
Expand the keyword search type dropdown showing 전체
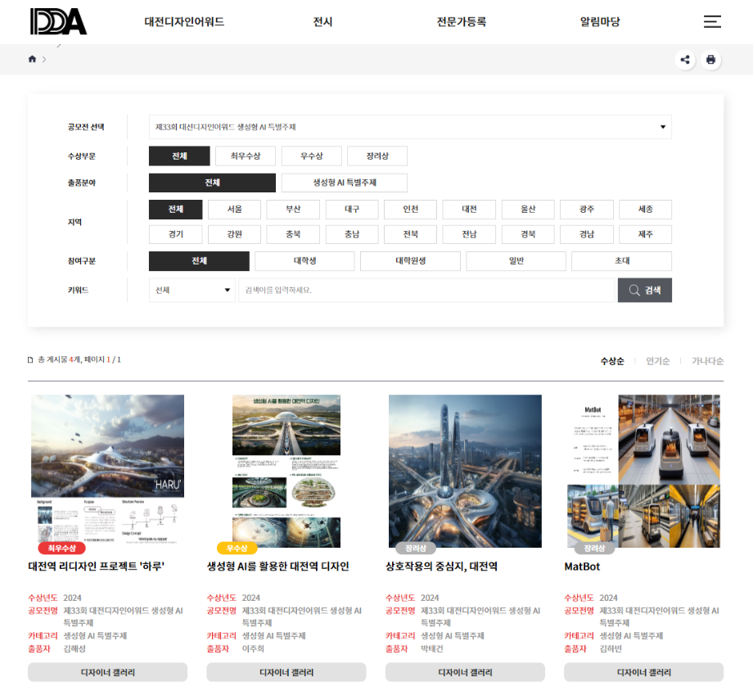192,290
